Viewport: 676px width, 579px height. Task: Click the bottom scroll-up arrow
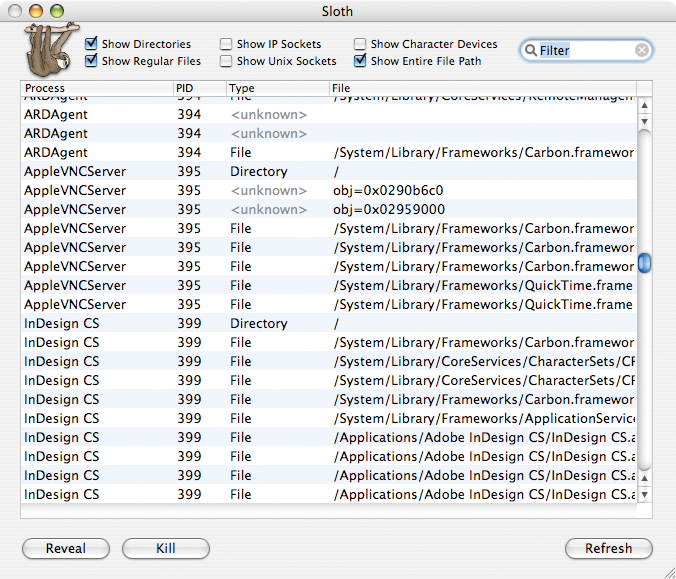645,478
